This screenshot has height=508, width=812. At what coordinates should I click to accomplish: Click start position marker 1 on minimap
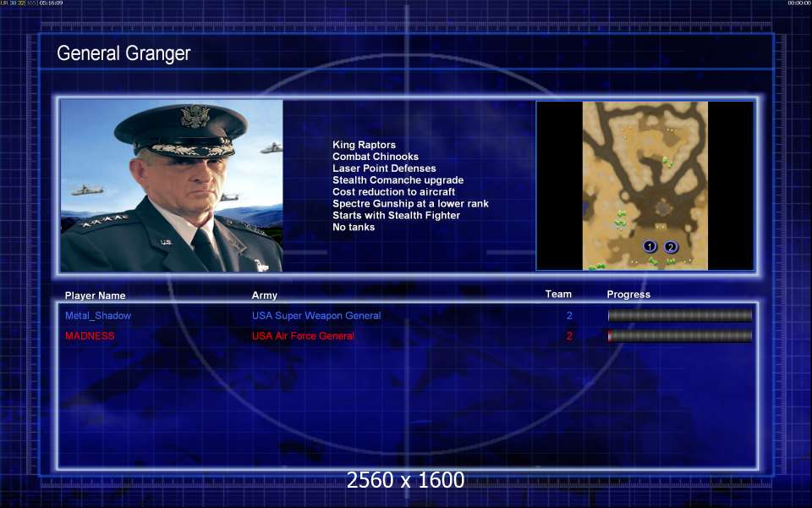(650, 246)
